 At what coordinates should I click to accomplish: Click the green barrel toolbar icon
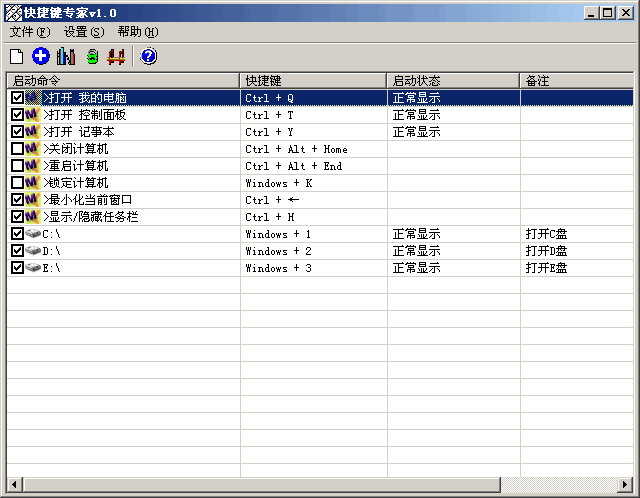(93, 56)
